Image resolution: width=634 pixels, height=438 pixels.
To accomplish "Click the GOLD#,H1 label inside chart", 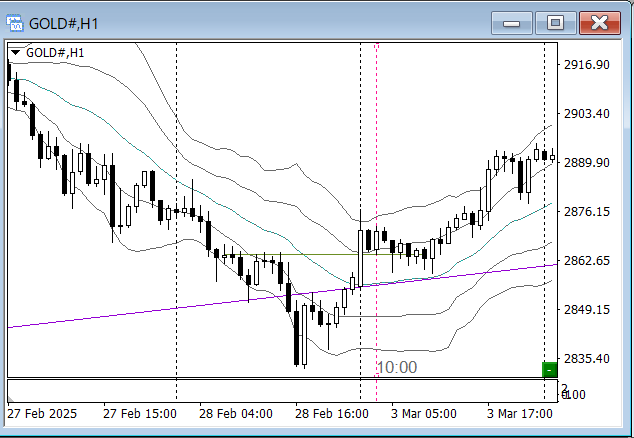I will pyautogui.click(x=55, y=53).
